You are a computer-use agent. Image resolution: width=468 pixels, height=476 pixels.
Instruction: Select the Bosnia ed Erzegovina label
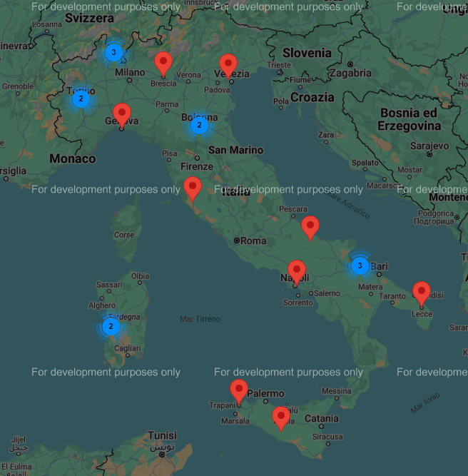click(x=409, y=119)
